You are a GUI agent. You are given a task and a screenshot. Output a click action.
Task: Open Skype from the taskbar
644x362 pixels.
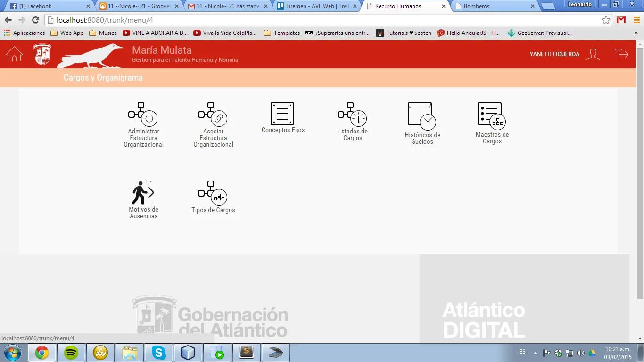[x=159, y=353]
